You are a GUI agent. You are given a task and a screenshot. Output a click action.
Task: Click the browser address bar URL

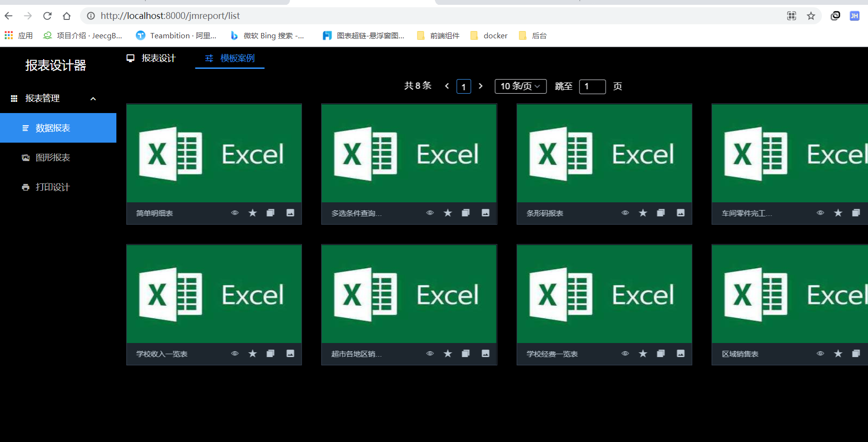(x=170, y=16)
